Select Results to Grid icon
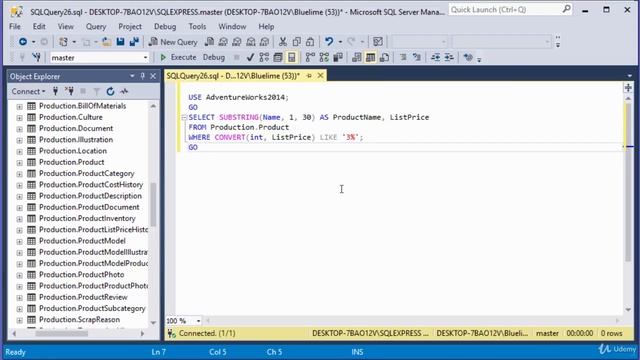Image resolution: width=640 pixels, height=360 pixels. (x=370, y=58)
